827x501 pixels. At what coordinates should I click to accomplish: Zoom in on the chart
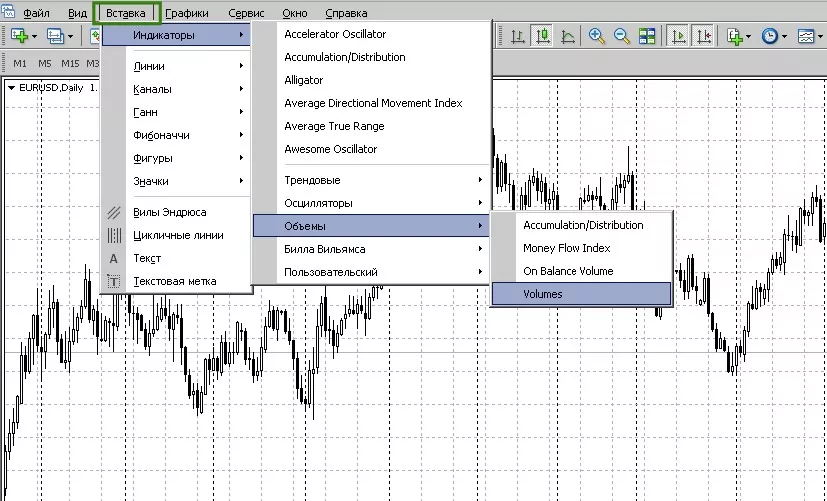click(597, 36)
